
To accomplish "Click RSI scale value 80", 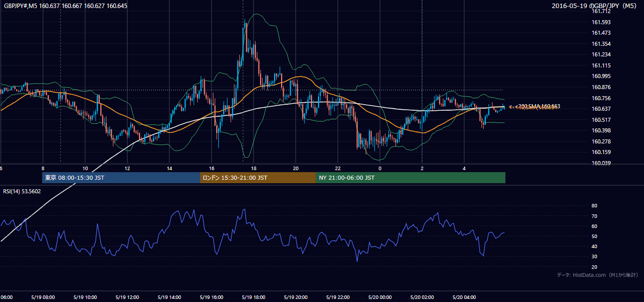I will tap(595, 206).
